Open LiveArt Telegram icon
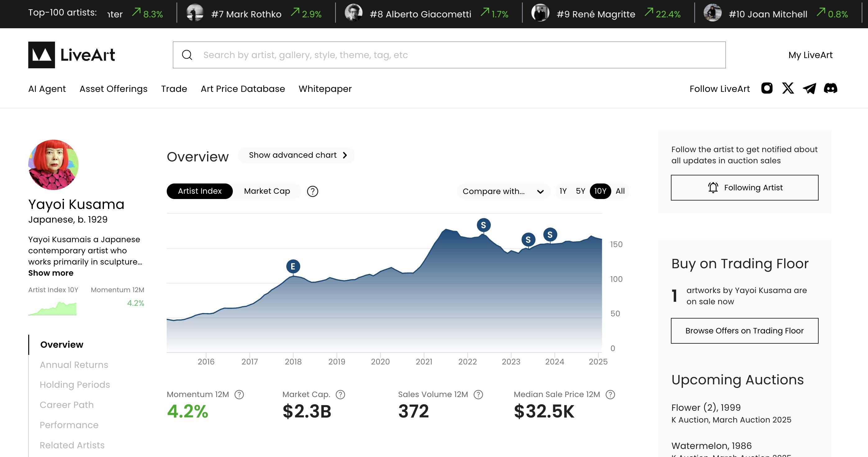 809,88
